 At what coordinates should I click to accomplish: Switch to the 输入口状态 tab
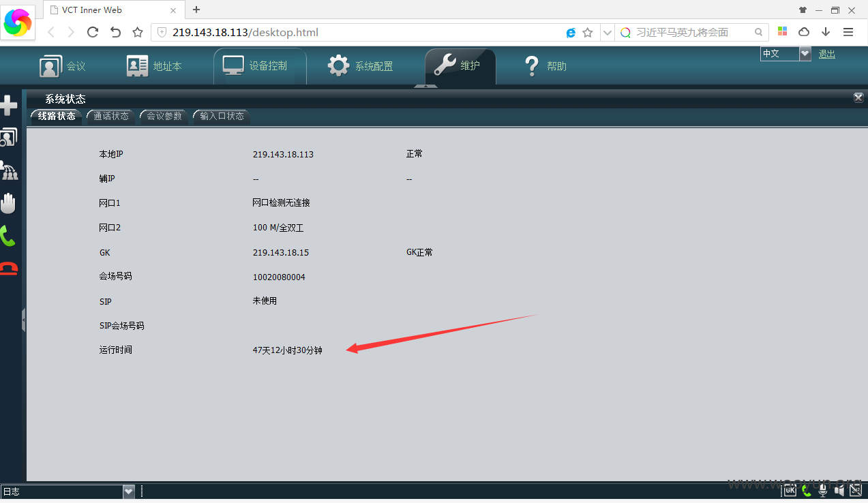point(222,117)
